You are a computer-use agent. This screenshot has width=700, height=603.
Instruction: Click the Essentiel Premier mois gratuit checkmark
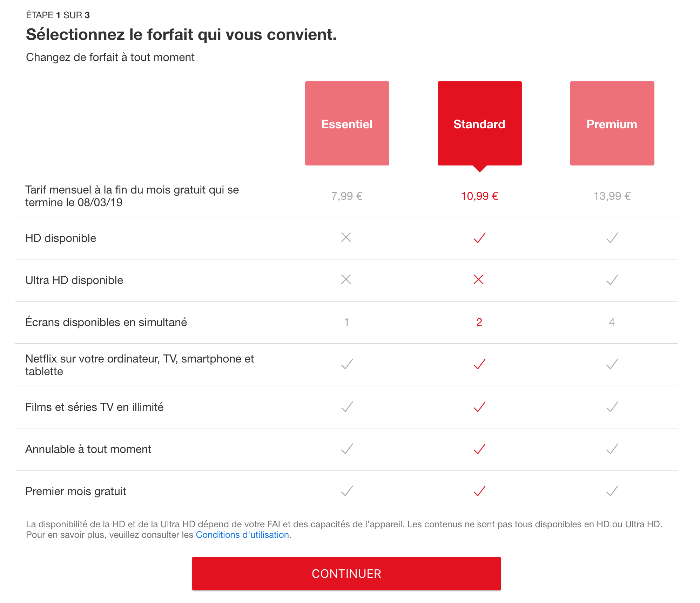coord(347,491)
